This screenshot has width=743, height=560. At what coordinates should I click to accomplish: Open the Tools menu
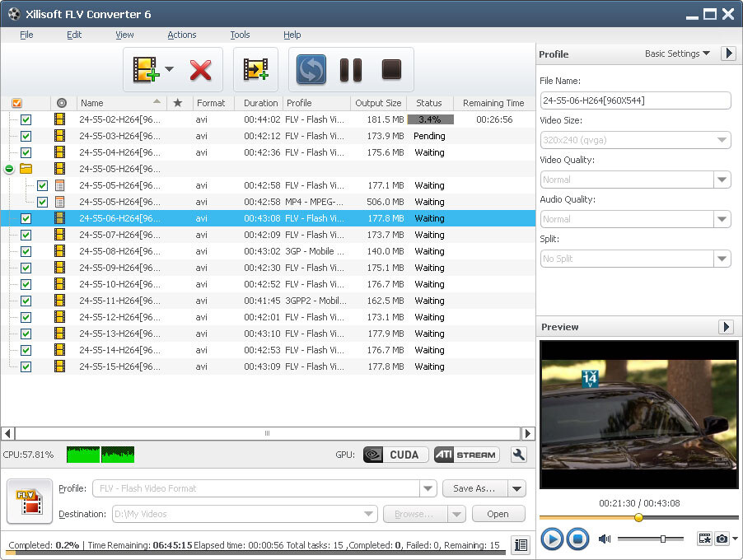pos(240,35)
